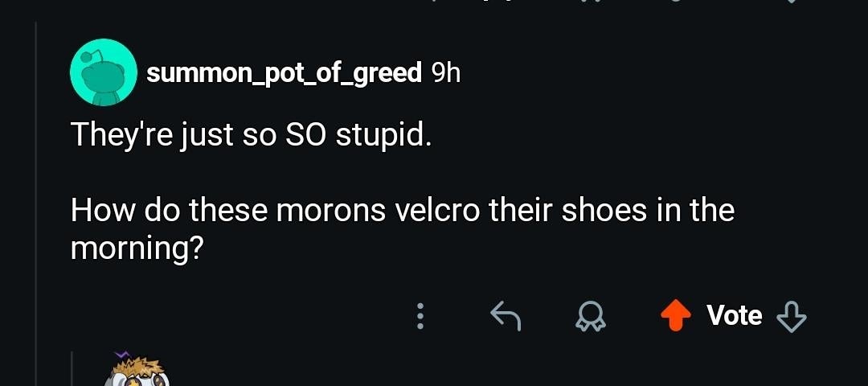Open summon_pot_of_greed's teal Snoo avatar
The image size is (868, 386).
104,72
